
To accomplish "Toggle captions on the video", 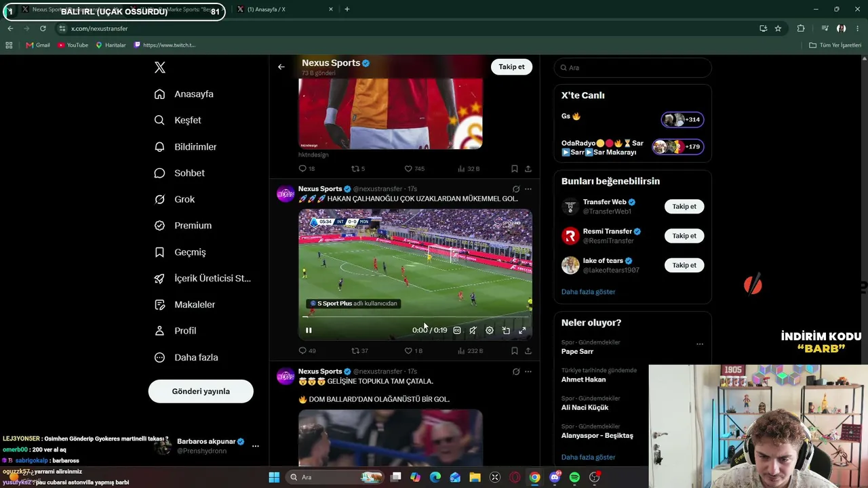I will tap(457, 330).
